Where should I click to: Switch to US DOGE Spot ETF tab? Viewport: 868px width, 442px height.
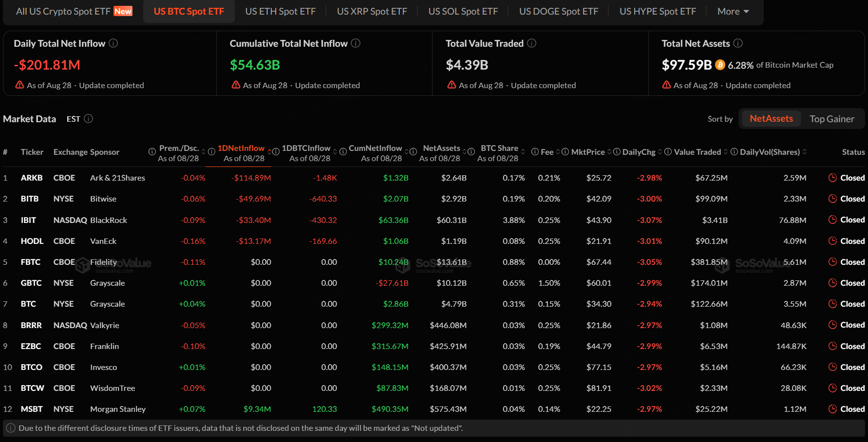tap(559, 11)
